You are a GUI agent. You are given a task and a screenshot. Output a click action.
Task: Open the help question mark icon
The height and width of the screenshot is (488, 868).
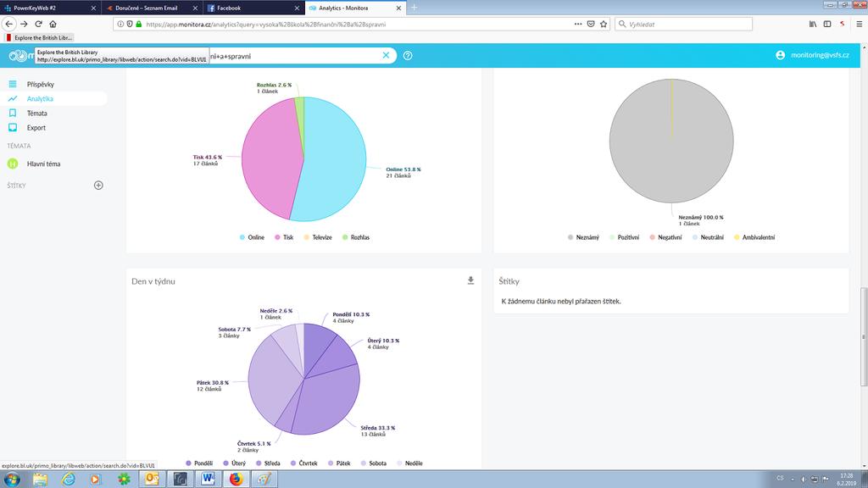coord(408,55)
